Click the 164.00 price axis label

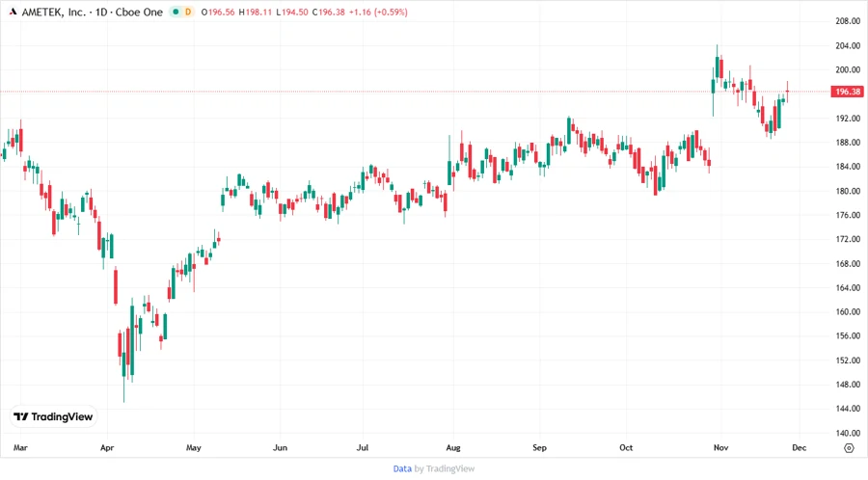[848, 287]
